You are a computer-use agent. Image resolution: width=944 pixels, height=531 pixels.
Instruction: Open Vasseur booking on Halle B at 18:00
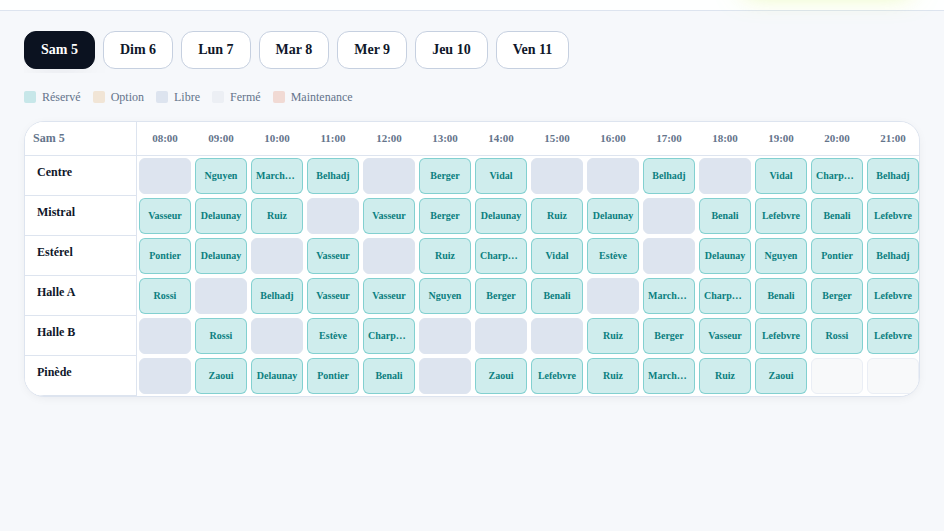click(725, 336)
